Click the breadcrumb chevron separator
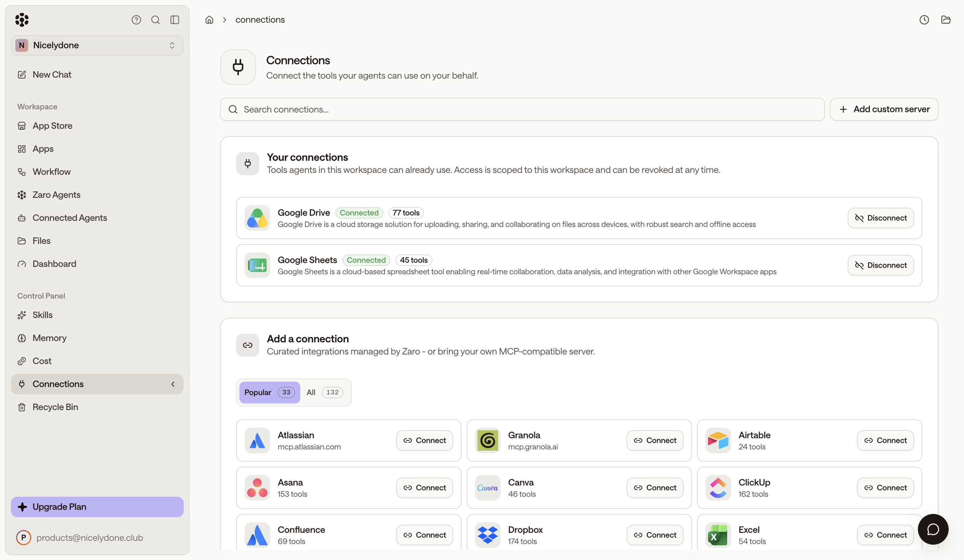The width and height of the screenshot is (964, 560). (225, 20)
